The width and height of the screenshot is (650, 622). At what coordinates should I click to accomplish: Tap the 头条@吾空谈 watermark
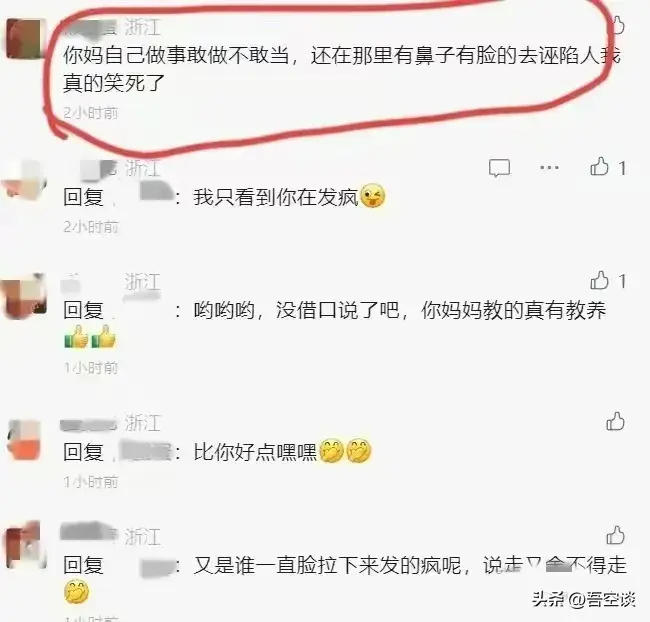click(x=584, y=599)
